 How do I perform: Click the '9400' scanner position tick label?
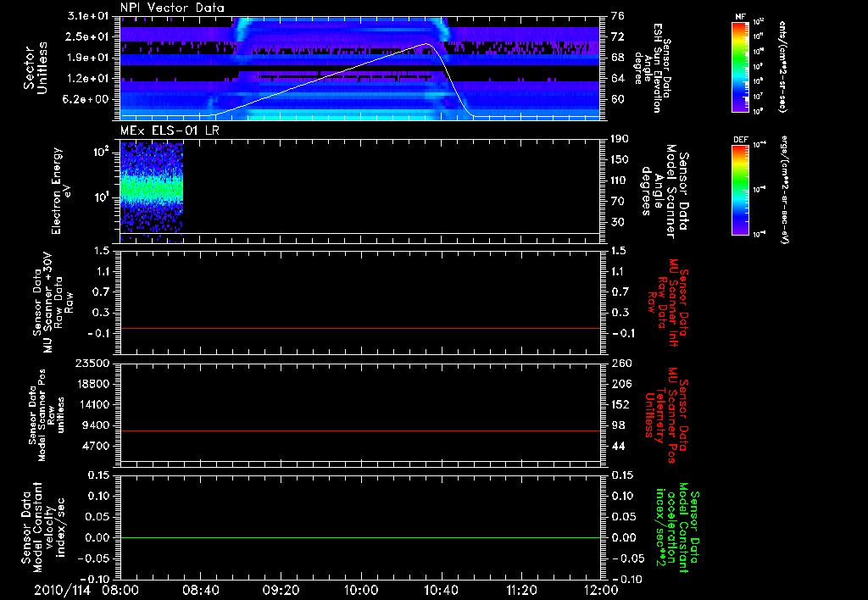[x=97, y=425]
